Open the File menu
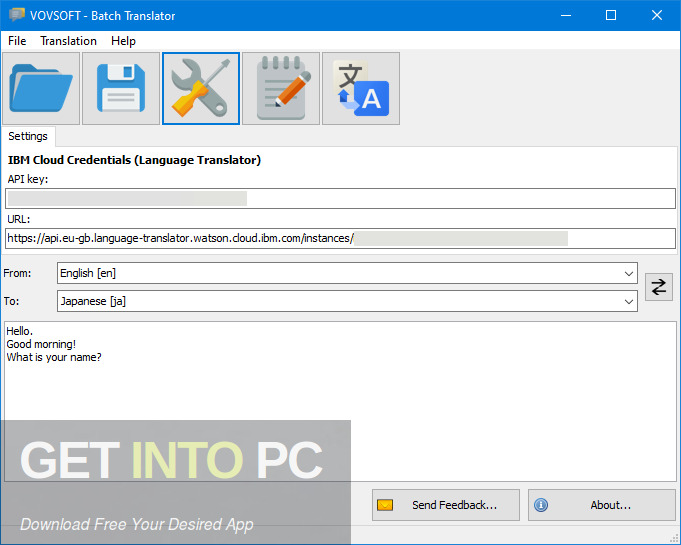The image size is (681, 545). (x=17, y=41)
